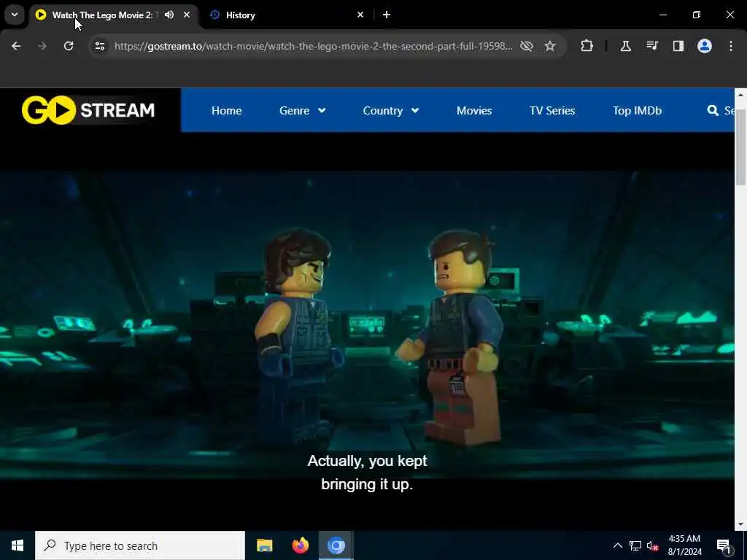
Task: Expand the Genre dropdown
Action: click(303, 111)
